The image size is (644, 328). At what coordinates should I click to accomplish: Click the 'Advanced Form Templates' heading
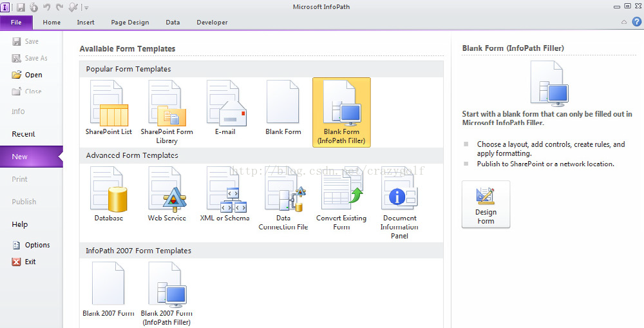[132, 155]
